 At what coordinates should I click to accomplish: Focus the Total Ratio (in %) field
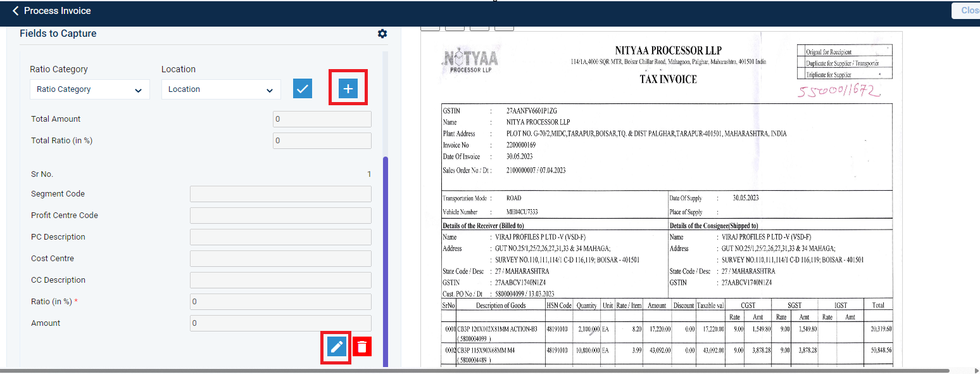pos(322,141)
